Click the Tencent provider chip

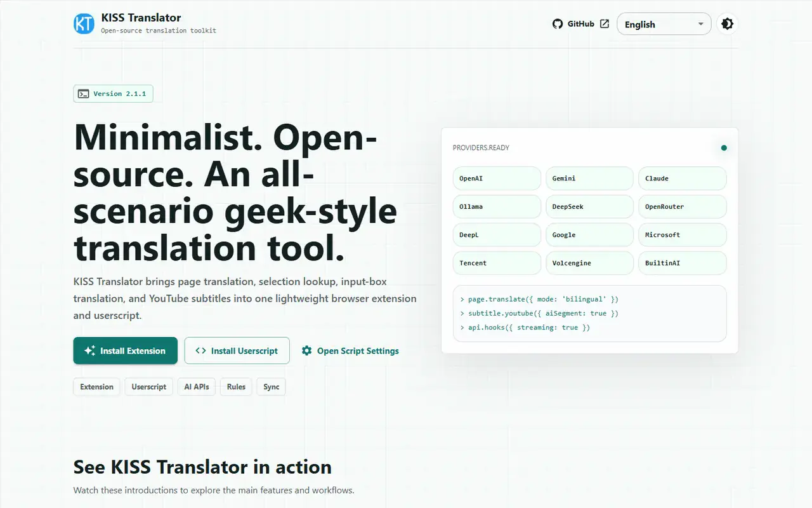[497, 263]
